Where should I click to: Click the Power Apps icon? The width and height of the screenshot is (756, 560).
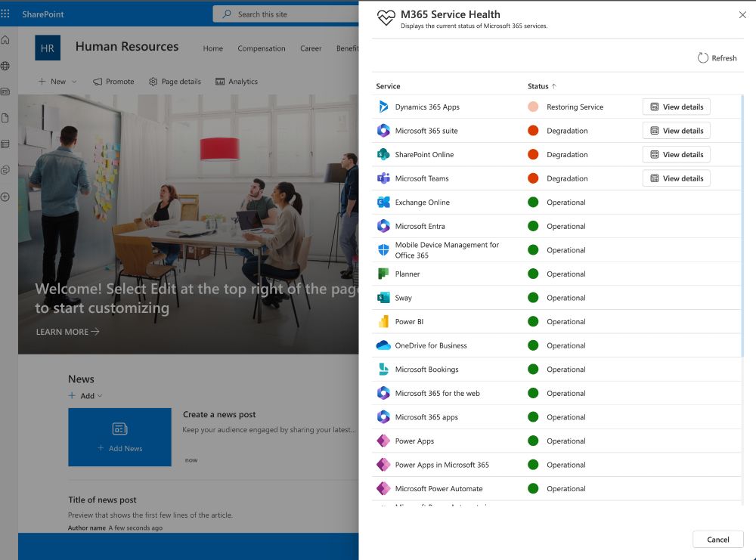(x=383, y=441)
